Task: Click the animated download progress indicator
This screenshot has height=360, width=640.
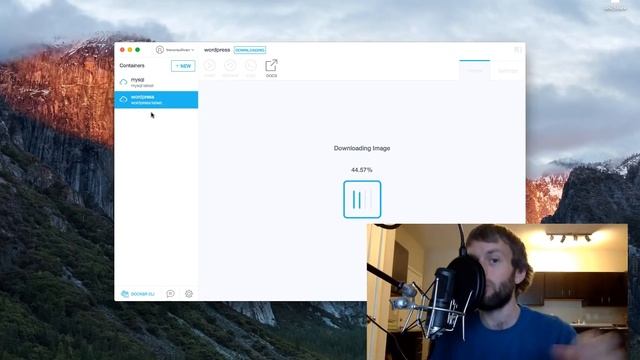Action: click(x=362, y=200)
